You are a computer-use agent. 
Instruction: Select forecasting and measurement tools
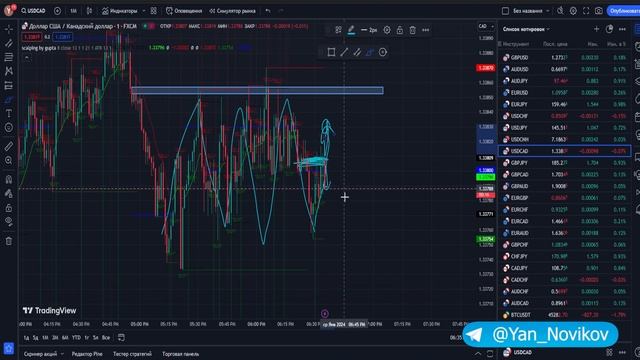9,86
